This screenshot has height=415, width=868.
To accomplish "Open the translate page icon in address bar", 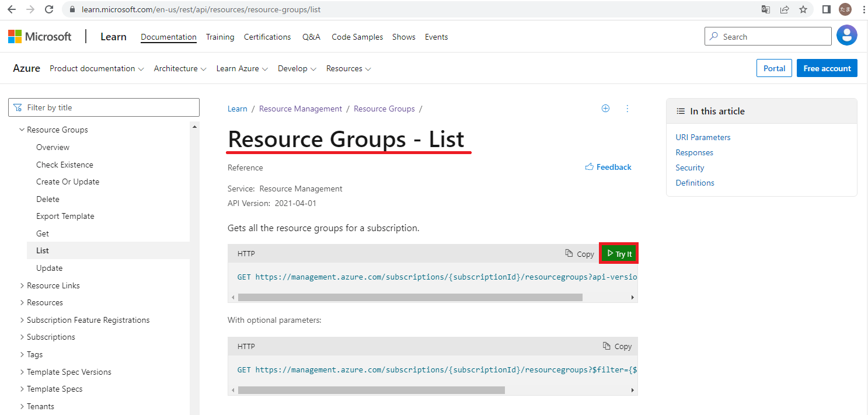I will [x=766, y=9].
